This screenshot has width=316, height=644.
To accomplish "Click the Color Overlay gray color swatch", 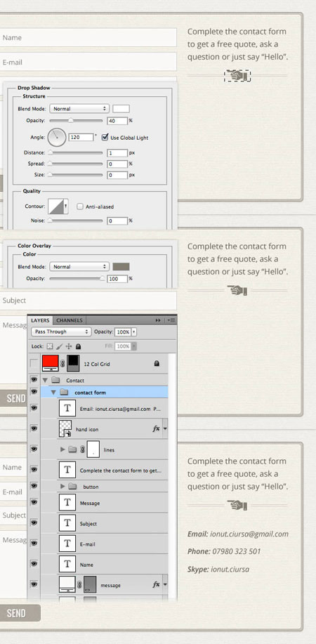I will pos(121,267).
